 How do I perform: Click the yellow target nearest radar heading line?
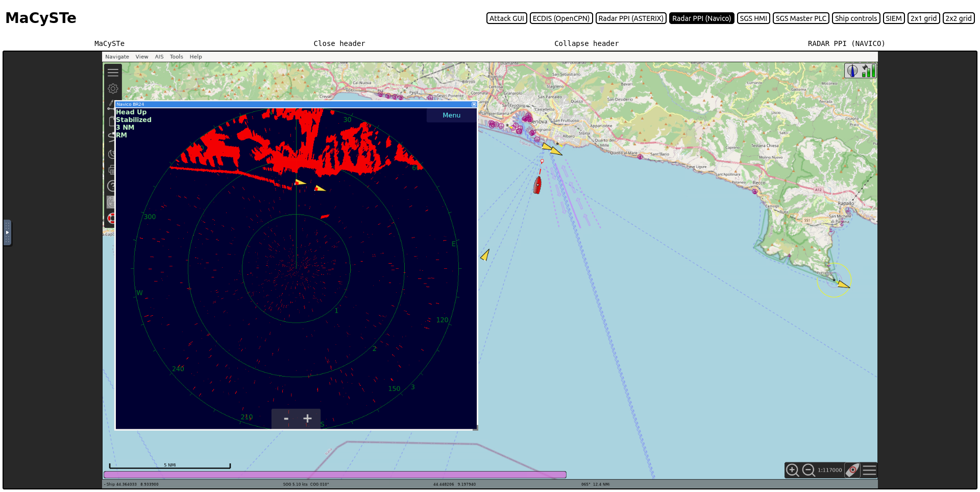pyautogui.click(x=301, y=182)
